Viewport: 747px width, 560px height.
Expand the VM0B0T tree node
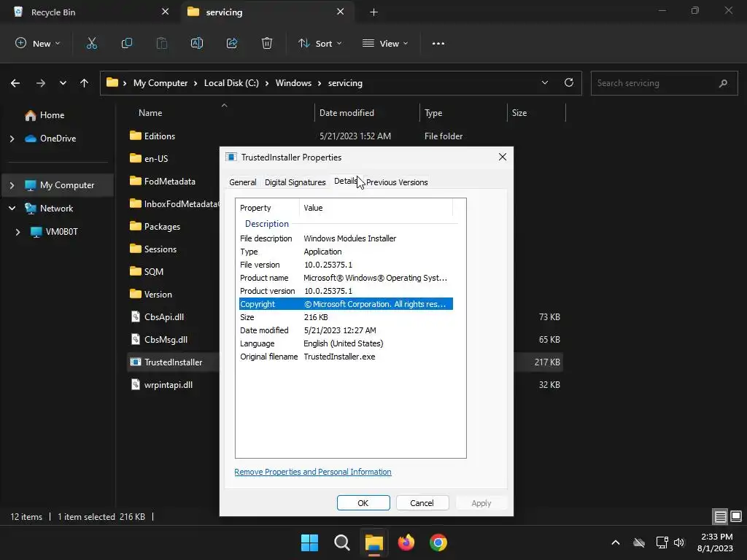click(x=18, y=232)
